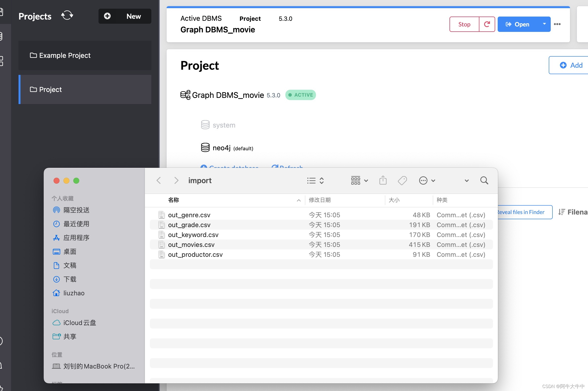Click the Finder tag icon
588x391 pixels.
tap(402, 180)
